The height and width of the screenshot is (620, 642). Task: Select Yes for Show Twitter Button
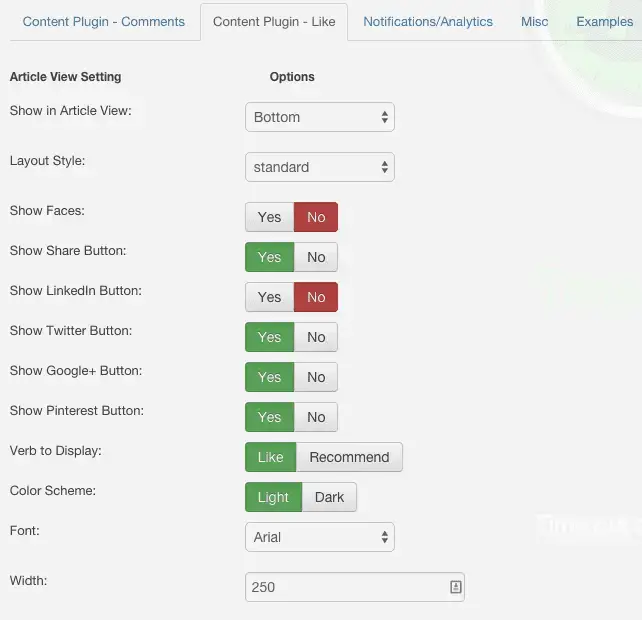(269, 337)
